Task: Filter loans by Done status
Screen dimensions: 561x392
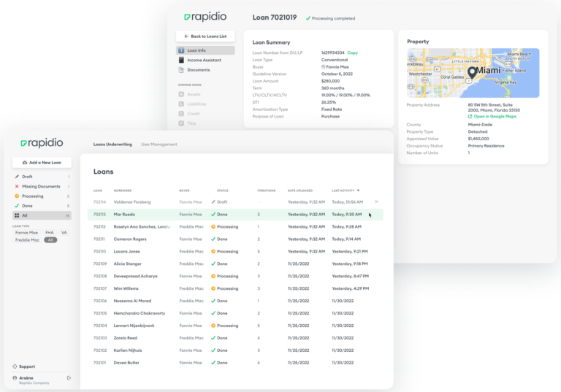Action: [42, 206]
